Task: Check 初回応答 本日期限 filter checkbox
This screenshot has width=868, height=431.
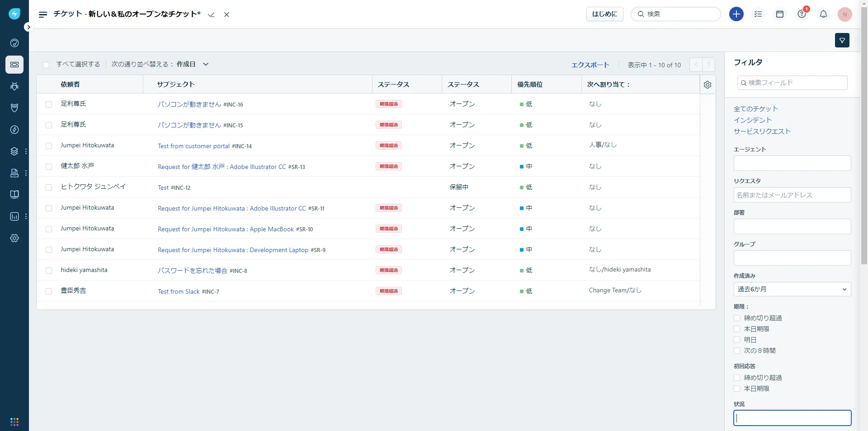Action: point(737,389)
